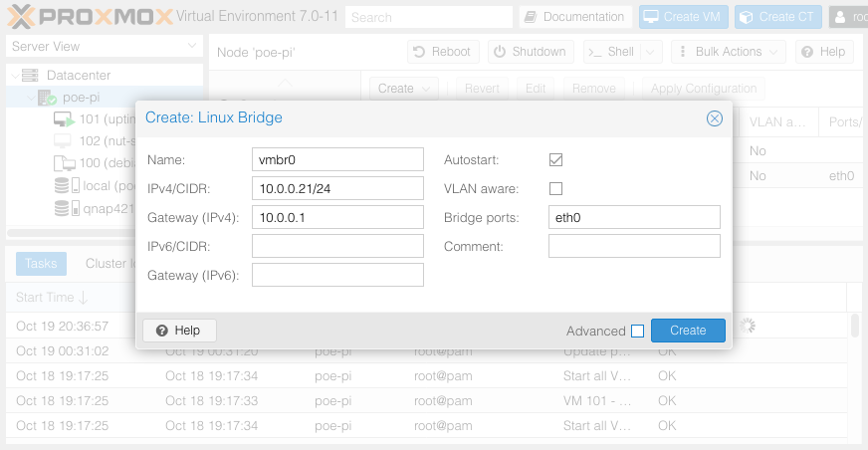Switch to the Tasks tab
This screenshot has height=450, width=868.
click(x=41, y=264)
